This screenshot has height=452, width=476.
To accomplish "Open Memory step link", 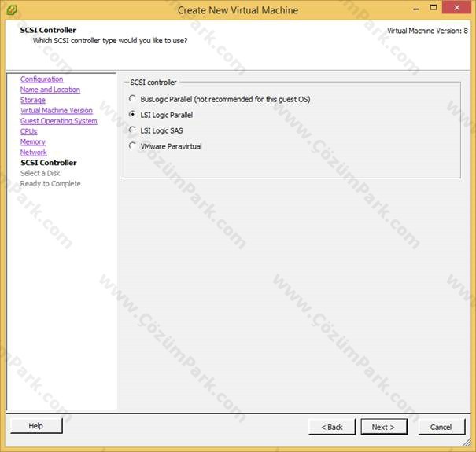I will coord(33,142).
